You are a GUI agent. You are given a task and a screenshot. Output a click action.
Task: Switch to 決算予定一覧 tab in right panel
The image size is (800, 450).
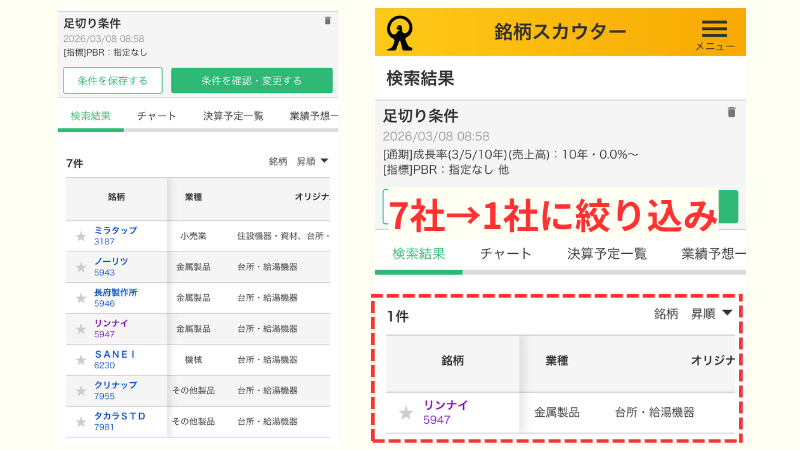tap(607, 254)
